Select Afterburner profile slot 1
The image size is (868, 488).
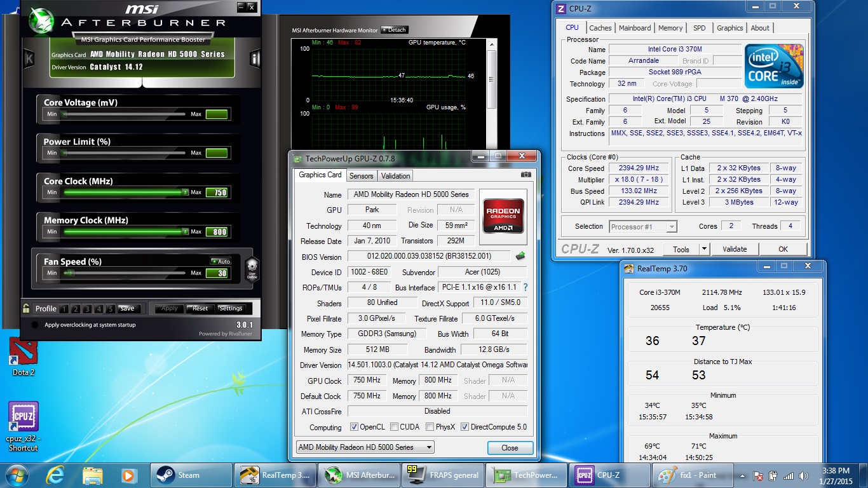[65, 309]
